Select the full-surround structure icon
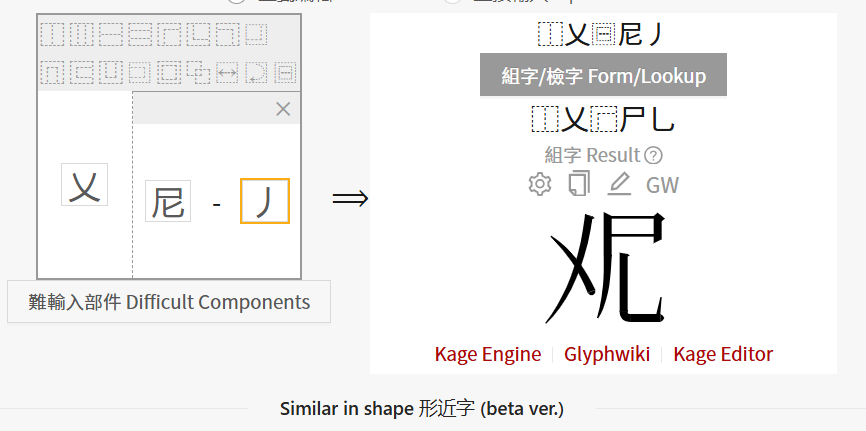Viewport: 866px width, 431px height. tap(169, 72)
